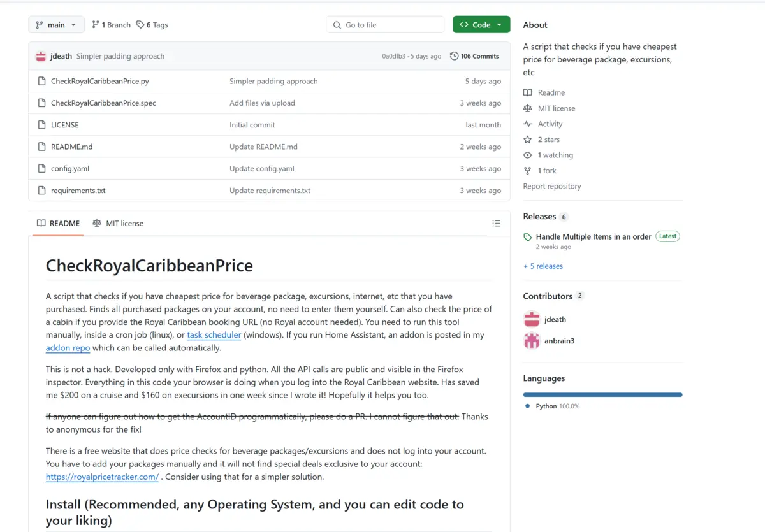Open the 'Update README.md' commit message
The width and height of the screenshot is (765, 532).
pyautogui.click(x=263, y=147)
